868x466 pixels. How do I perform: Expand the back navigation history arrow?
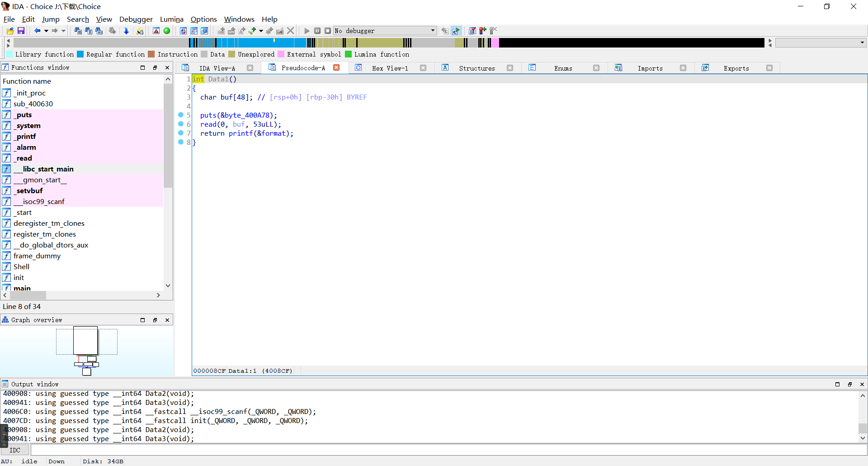[46, 31]
